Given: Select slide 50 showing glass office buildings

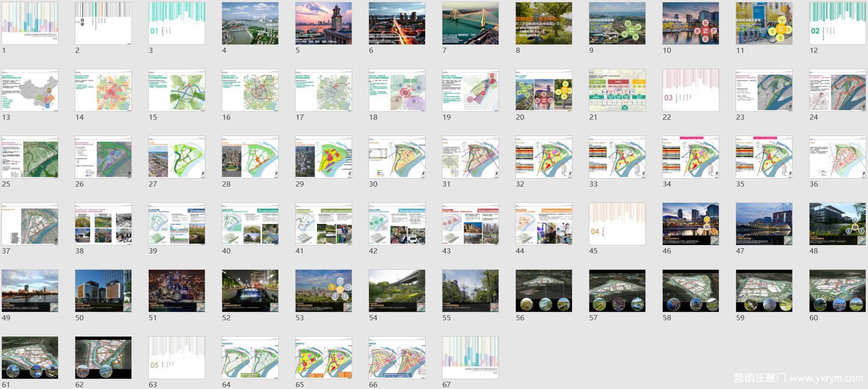Looking at the screenshot, I should point(103,291).
